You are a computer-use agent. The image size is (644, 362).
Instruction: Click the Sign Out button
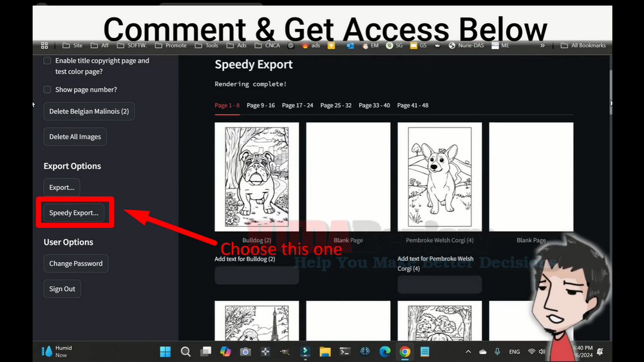click(62, 289)
